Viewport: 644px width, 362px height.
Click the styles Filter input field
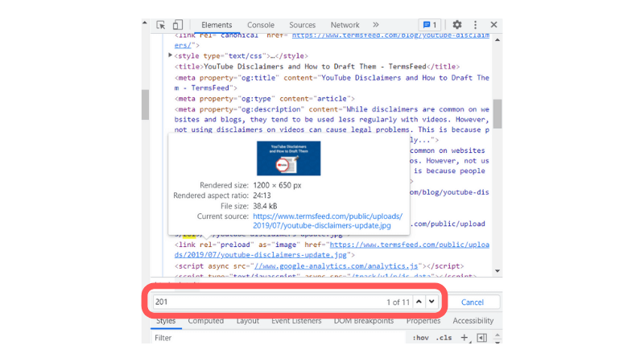[x=279, y=338]
